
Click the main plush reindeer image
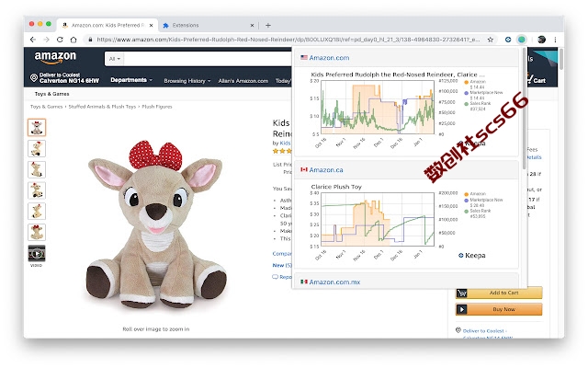click(x=156, y=224)
